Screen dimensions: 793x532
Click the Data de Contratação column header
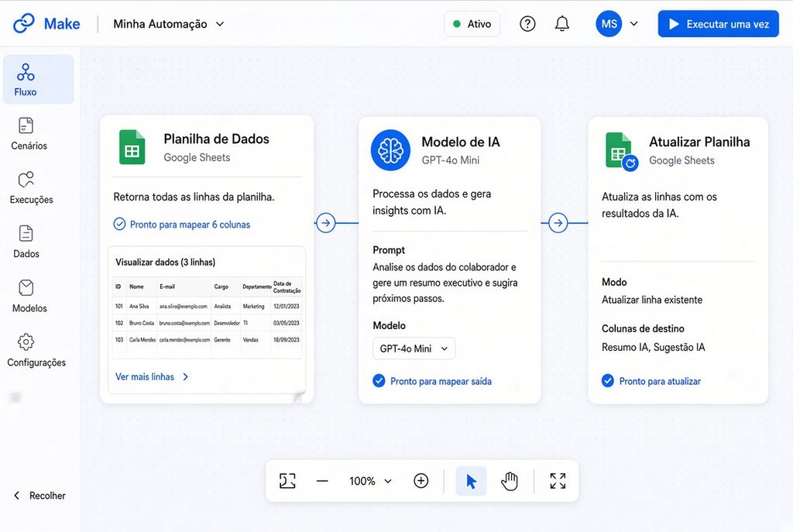pyautogui.click(x=287, y=287)
